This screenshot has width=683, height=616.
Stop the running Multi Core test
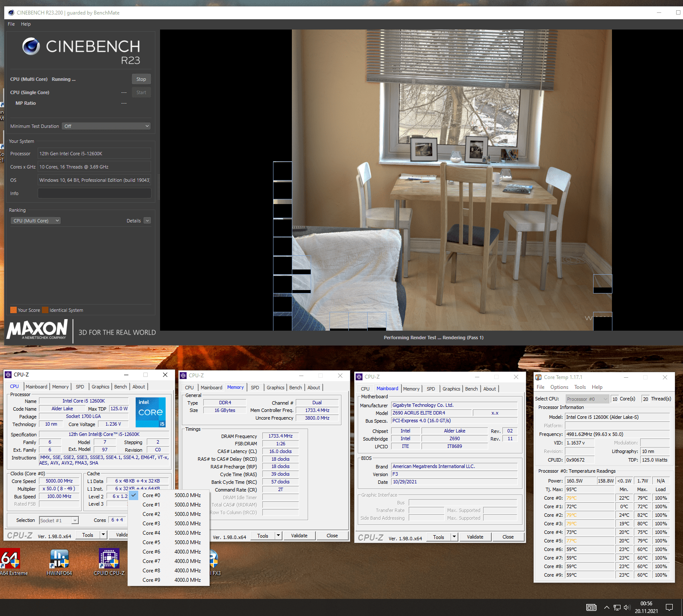point(141,79)
